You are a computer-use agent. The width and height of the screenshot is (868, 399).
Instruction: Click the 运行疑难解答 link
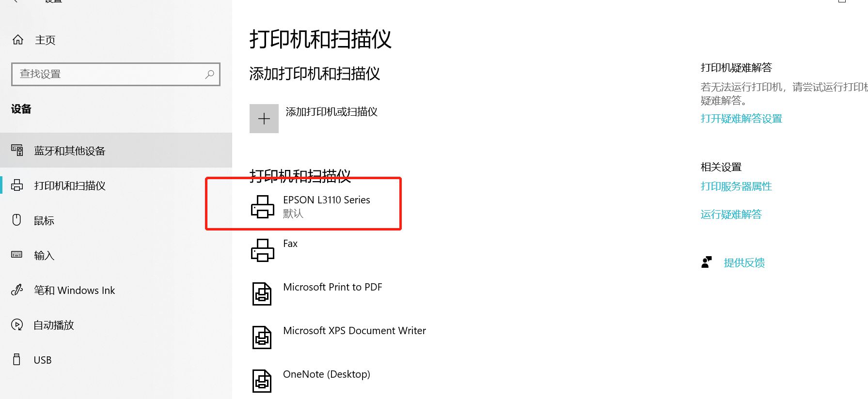coord(731,215)
